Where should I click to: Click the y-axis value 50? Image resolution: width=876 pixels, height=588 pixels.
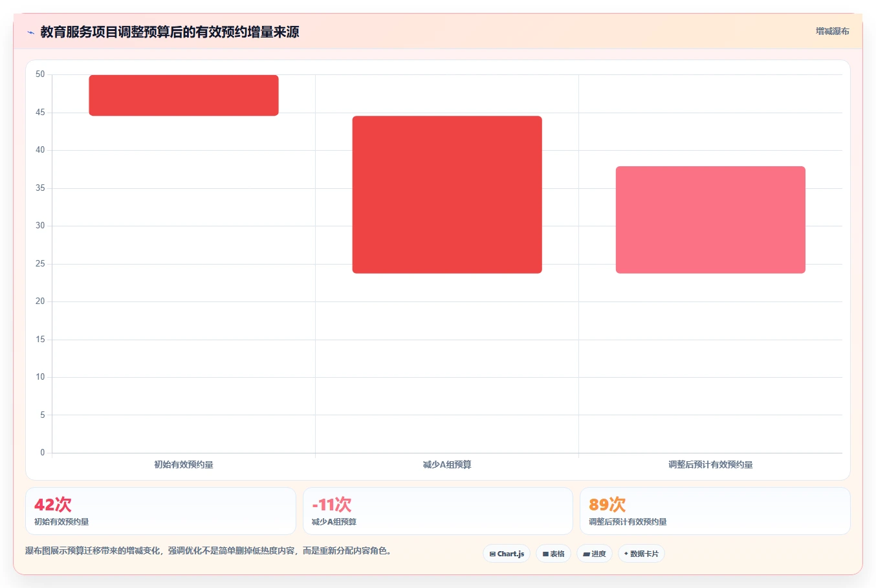coord(40,74)
